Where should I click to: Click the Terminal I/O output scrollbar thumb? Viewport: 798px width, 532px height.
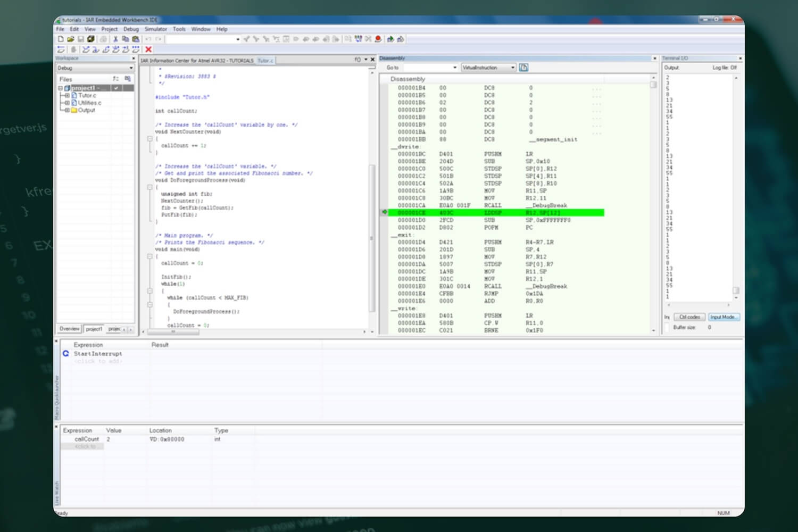pyautogui.click(x=736, y=290)
